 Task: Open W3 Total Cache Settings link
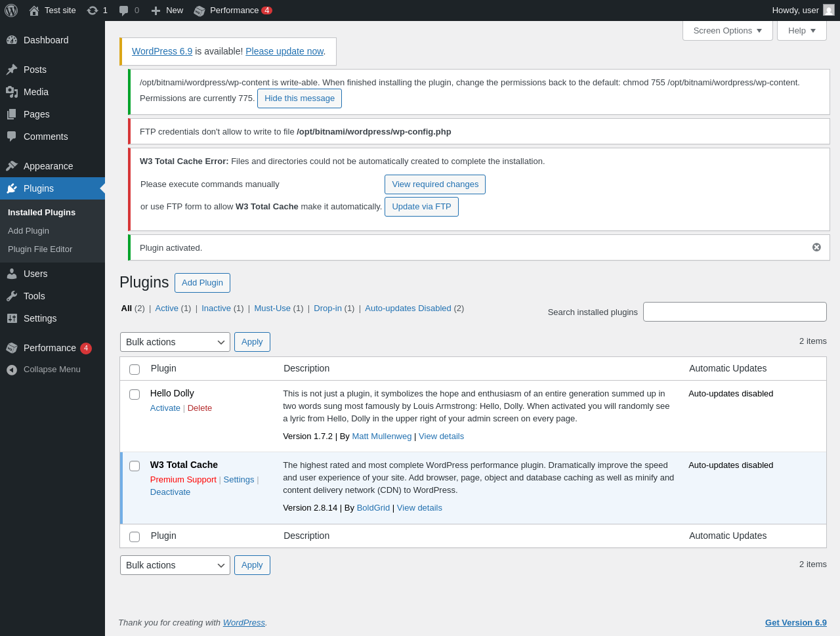(239, 480)
